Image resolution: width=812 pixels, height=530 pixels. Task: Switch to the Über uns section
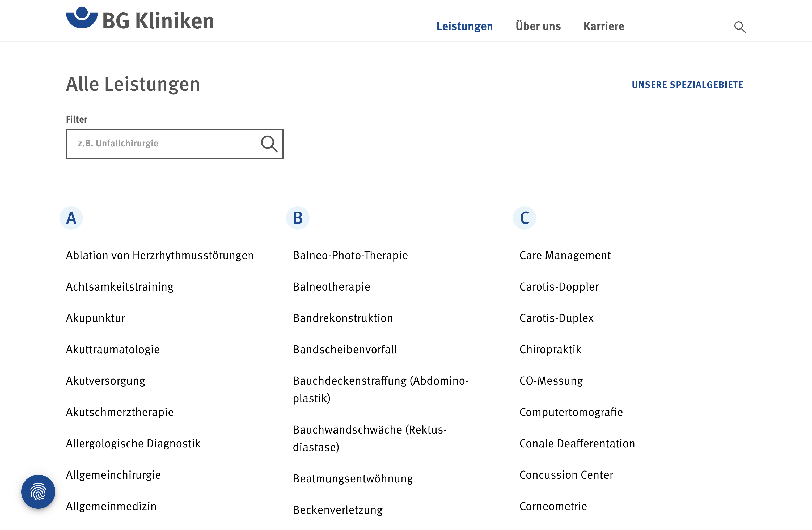(x=538, y=26)
